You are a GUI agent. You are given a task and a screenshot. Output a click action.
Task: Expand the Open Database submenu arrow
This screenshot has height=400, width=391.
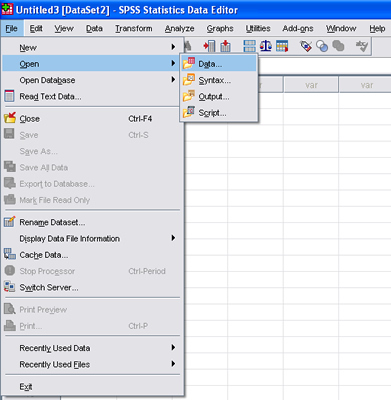[x=173, y=79]
